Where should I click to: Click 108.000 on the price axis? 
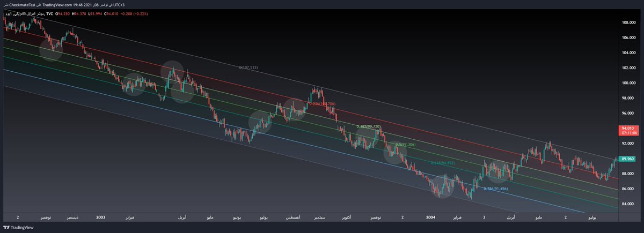pos(629,22)
